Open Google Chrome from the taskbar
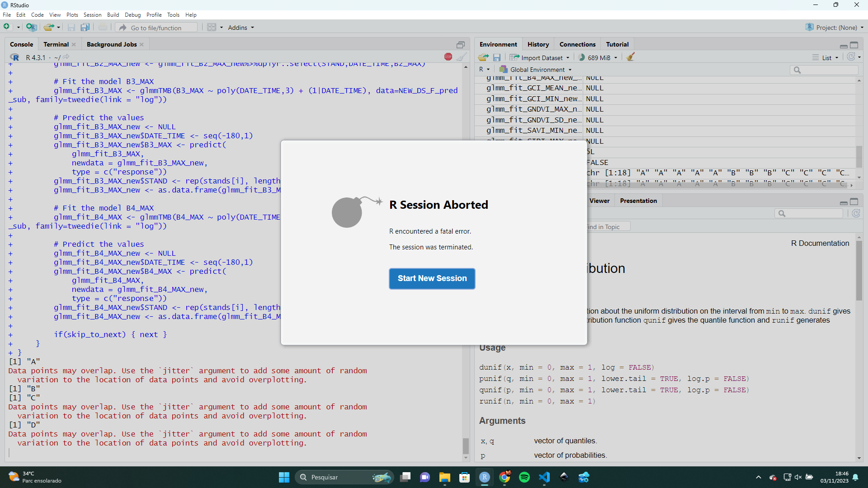The width and height of the screenshot is (868, 488). (505, 477)
